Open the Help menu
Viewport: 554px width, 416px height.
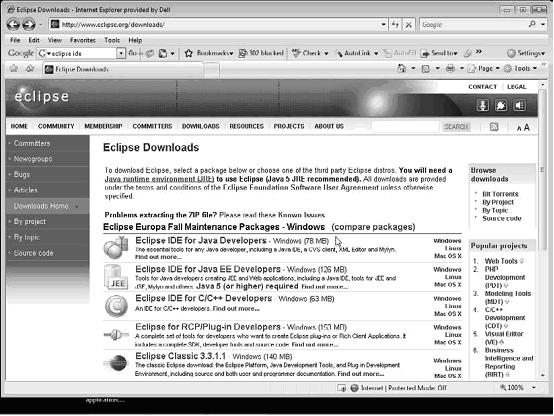(x=135, y=40)
